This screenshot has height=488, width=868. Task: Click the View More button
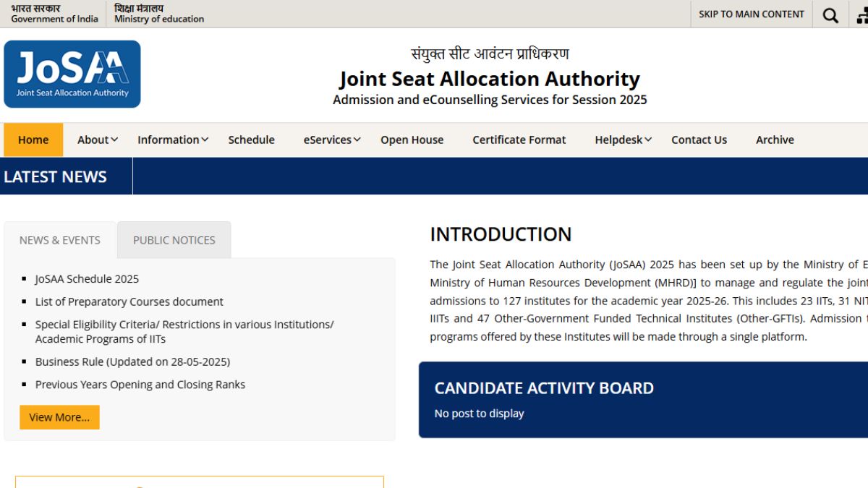pyautogui.click(x=59, y=417)
